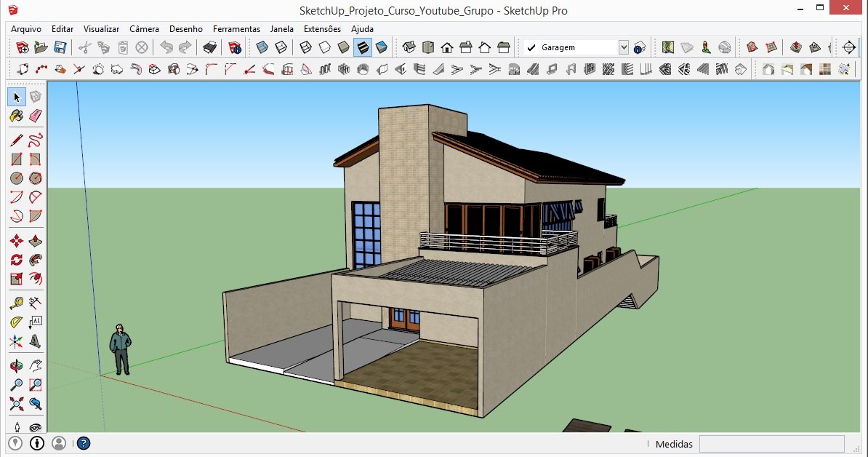This screenshot has height=457, width=868.
Task: Pick the Make Component tool
Action: 36,97
